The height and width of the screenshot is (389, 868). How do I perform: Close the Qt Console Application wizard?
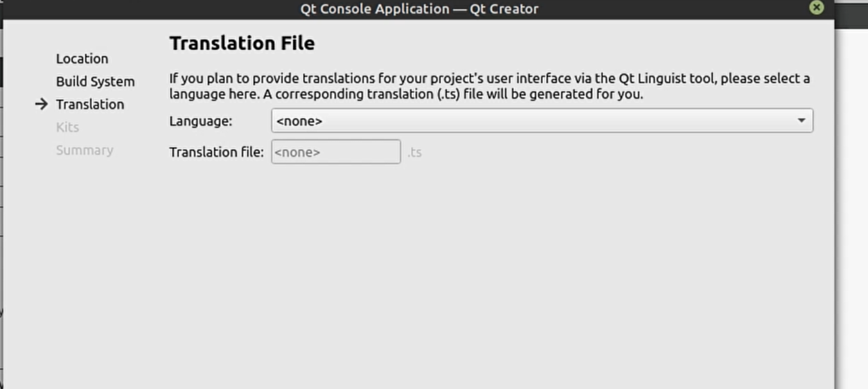click(x=817, y=8)
